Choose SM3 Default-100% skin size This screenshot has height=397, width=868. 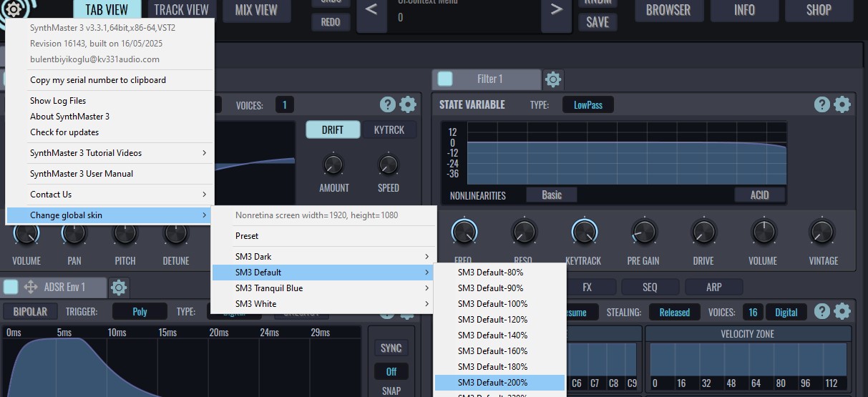(499, 304)
